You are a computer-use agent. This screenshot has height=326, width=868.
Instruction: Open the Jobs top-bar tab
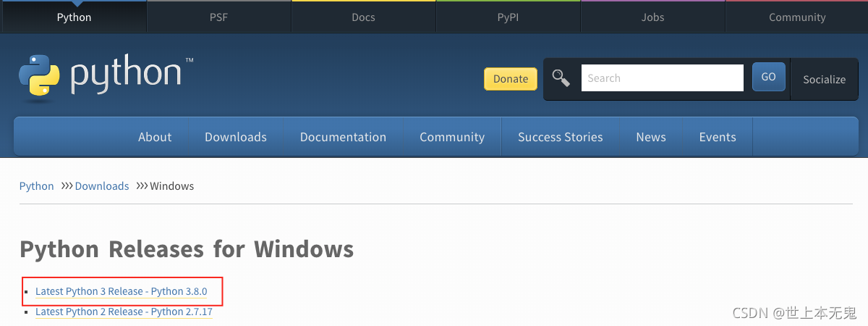click(652, 17)
